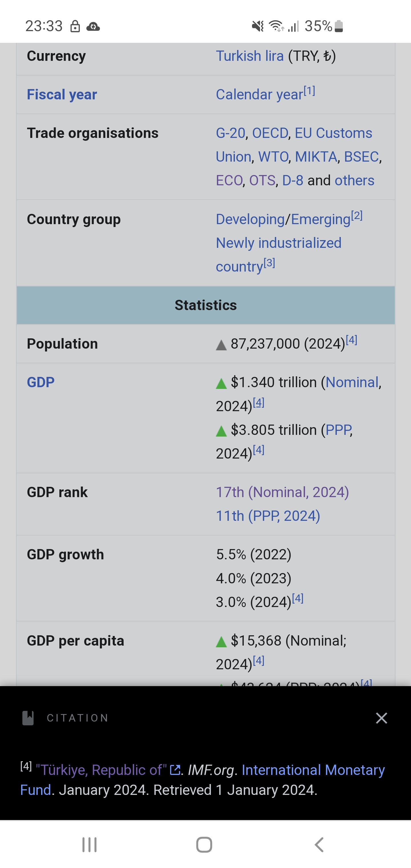Open external link icon after Türkiye citation
Screen dimensions: 411x868
[x=175, y=770]
